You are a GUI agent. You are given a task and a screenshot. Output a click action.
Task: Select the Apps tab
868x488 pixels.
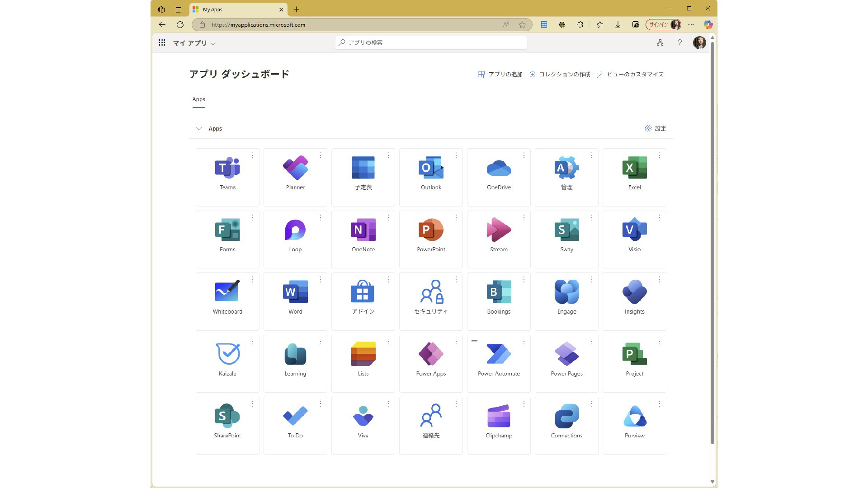(199, 99)
